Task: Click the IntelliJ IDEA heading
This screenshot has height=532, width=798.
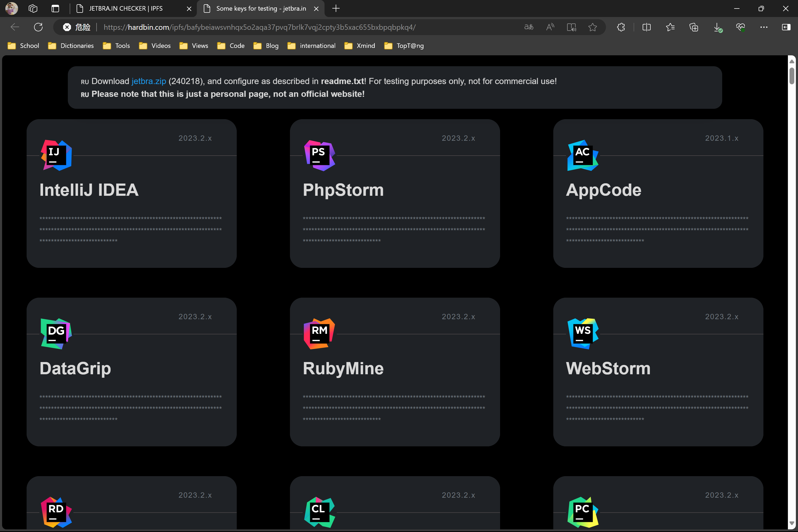Action: pyautogui.click(x=89, y=190)
